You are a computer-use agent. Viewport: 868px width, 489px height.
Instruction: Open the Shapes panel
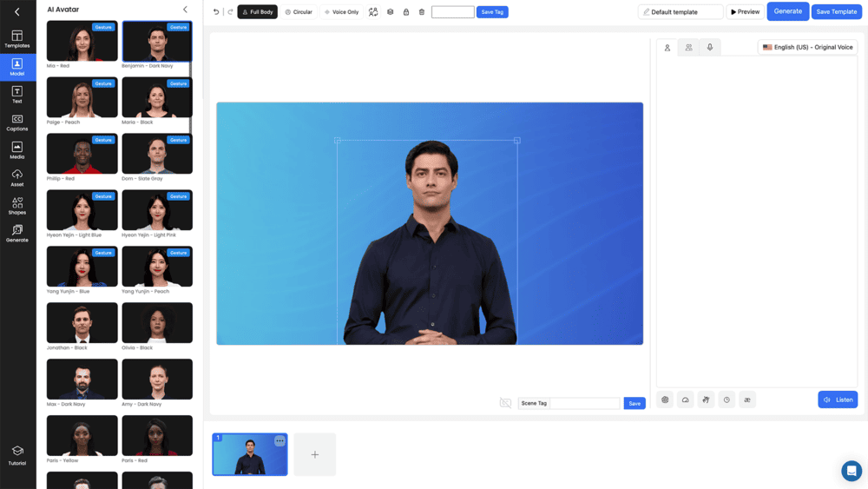click(17, 206)
